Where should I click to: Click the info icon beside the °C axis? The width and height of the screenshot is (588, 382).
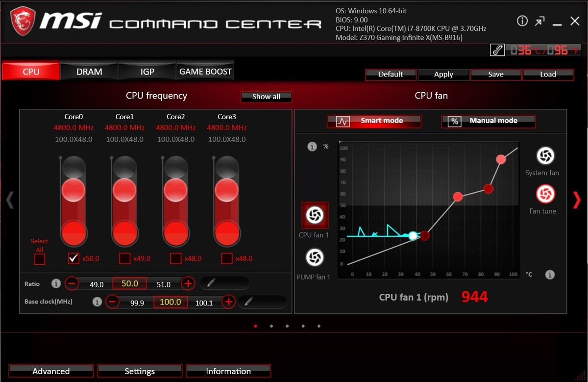550,274
